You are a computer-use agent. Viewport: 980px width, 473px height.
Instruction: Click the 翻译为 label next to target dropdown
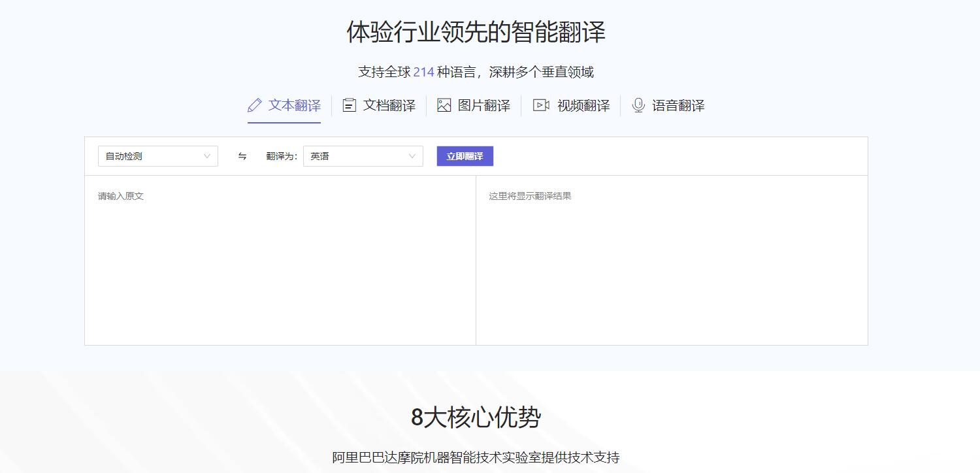280,155
